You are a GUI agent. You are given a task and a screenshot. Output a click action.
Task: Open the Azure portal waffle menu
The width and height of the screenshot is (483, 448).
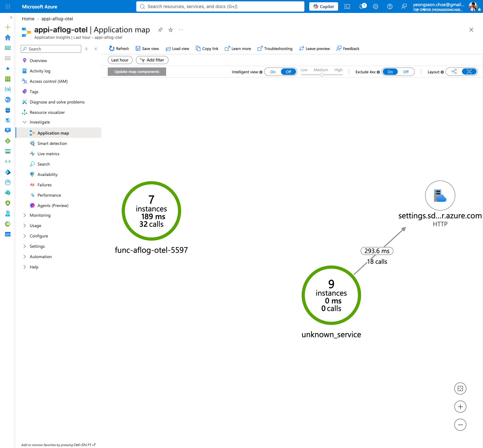8,6
